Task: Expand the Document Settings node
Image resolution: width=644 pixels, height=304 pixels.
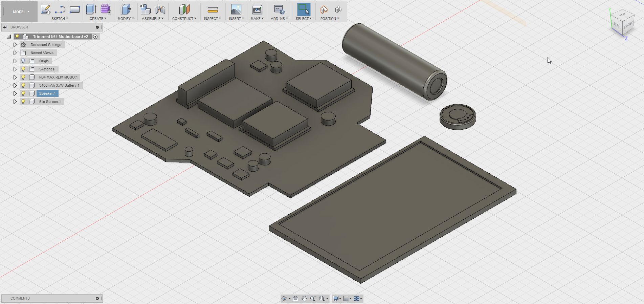Action: click(x=15, y=45)
